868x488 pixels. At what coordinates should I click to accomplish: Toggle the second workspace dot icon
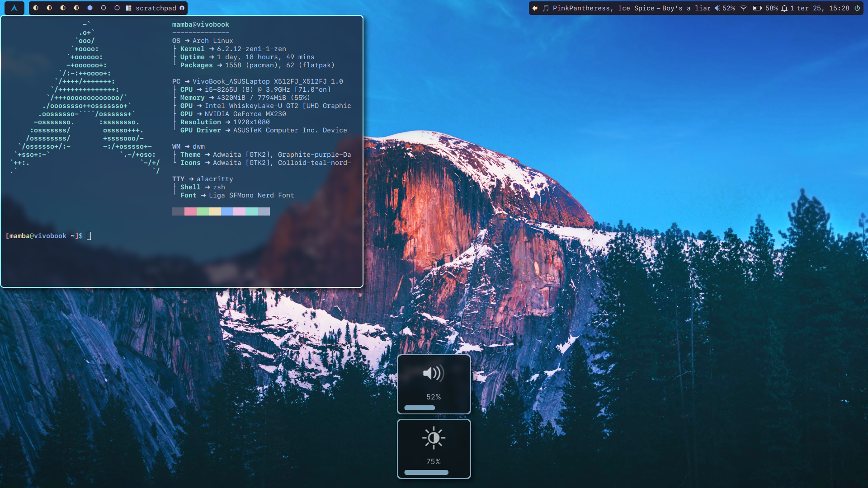[49, 8]
